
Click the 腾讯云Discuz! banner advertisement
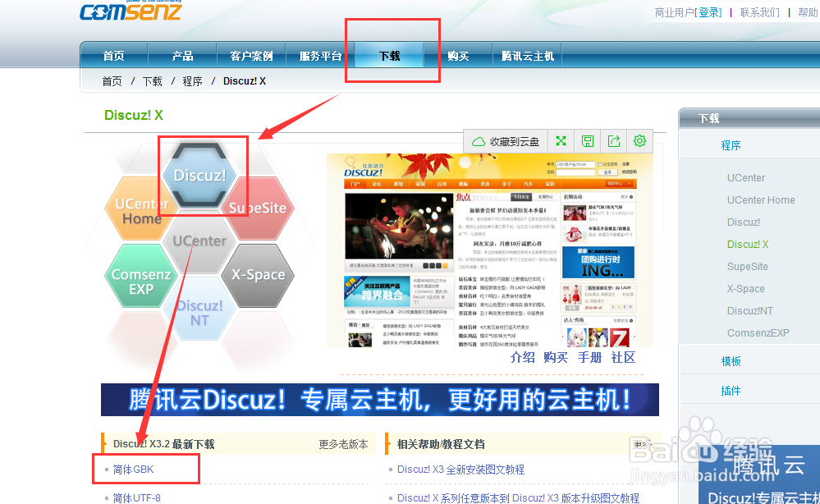tap(380, 400)
